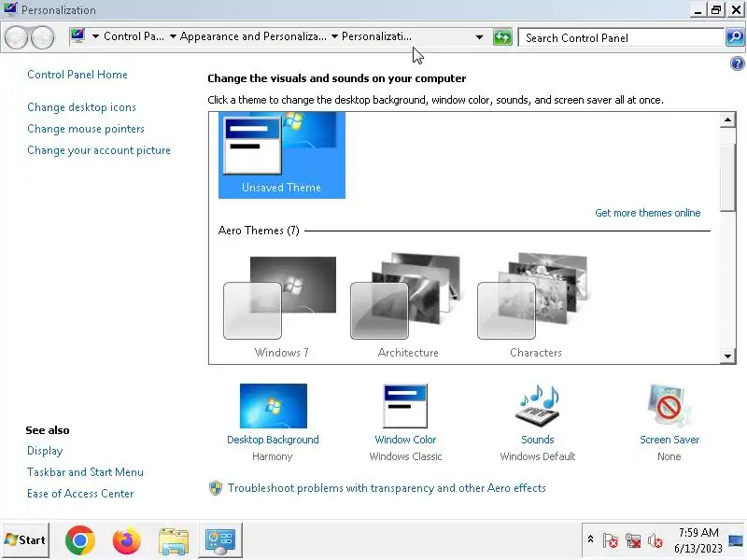747x560 pixels.
Task: Open Change your account picture link
Action: click(99, 150)
